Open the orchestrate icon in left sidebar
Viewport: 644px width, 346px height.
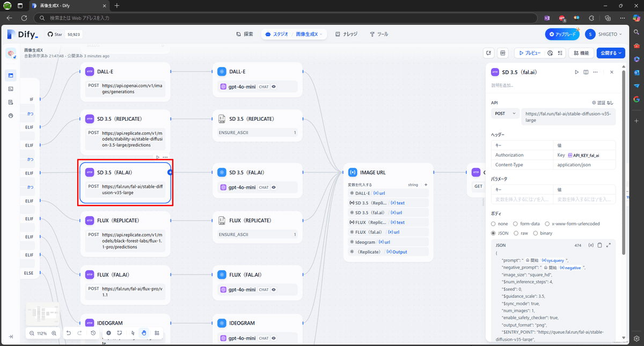click(x=11, y=75)
